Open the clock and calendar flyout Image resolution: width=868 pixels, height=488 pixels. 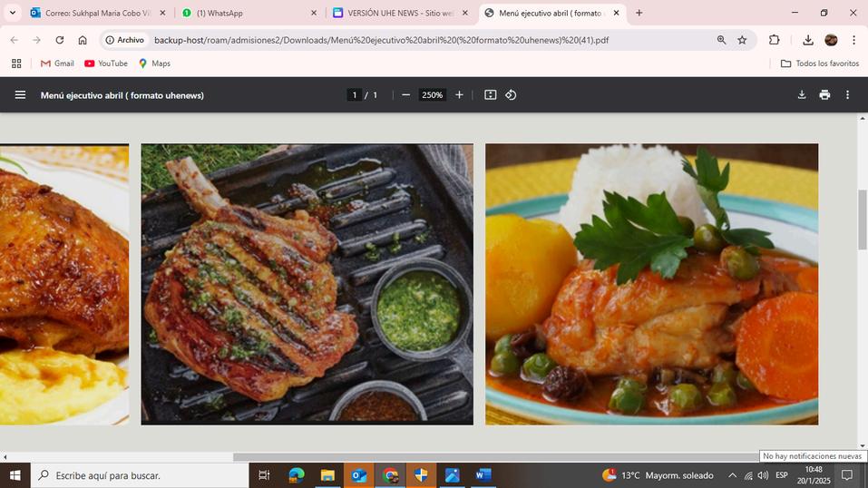pos(814,475)
